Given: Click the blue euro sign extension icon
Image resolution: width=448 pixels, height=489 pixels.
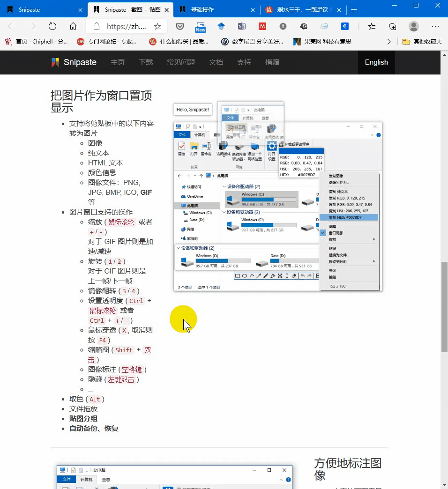Looking at the screenshot, I should 345,26.
